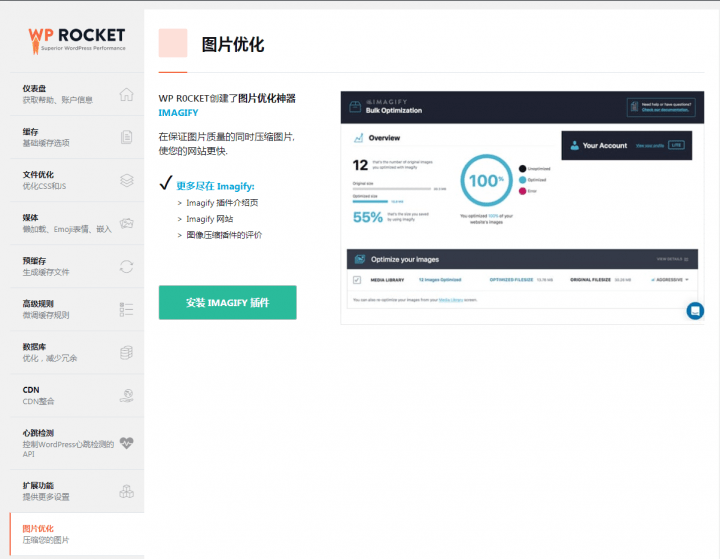The height and width of the screenshot is (559, 720).
Task: Click the cubes icon beside 扩展功能
Action: point(126,491)
